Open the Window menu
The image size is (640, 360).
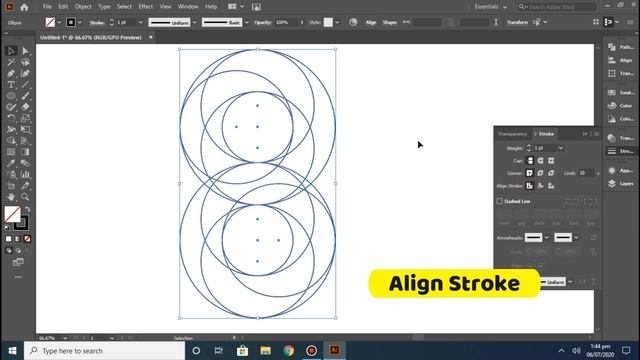(188, 7)
